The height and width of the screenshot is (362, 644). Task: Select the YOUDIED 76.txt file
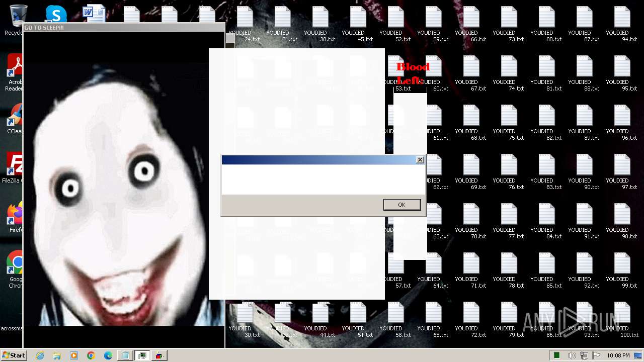tap(509, 172)
